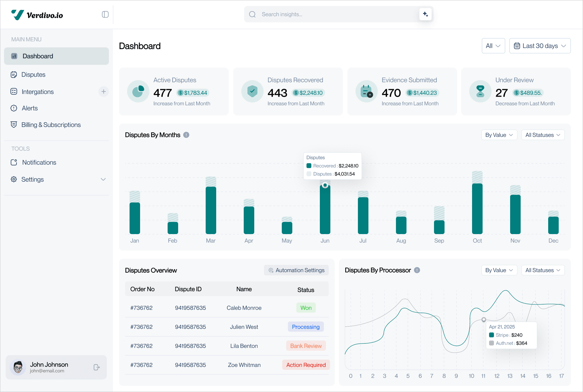The width and height of the screenshot is (583, 392).
Task: Open Automation Settings button
Action: [296, 270]
